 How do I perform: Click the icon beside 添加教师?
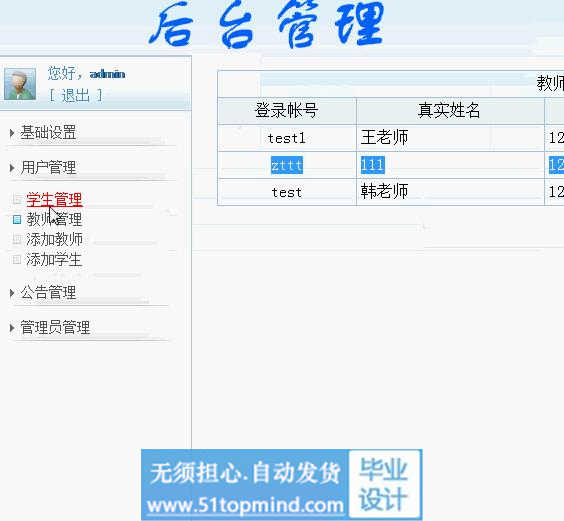pyautogui.click(x=17, y=239)
